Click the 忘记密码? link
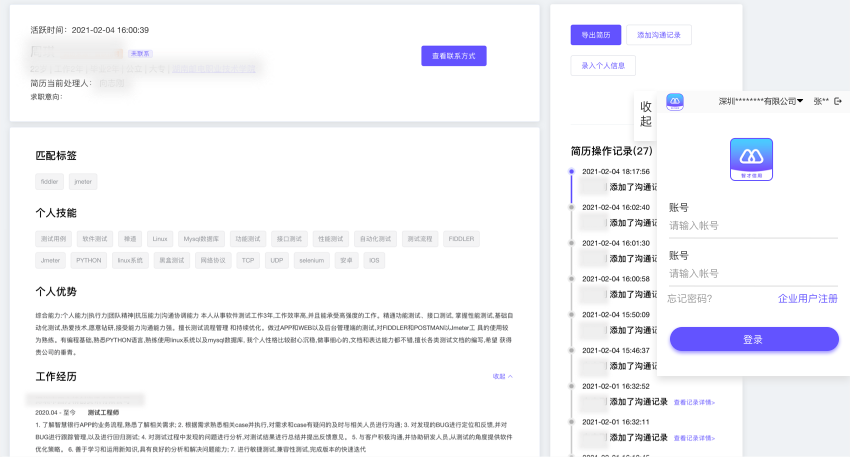 pos(690,299)
